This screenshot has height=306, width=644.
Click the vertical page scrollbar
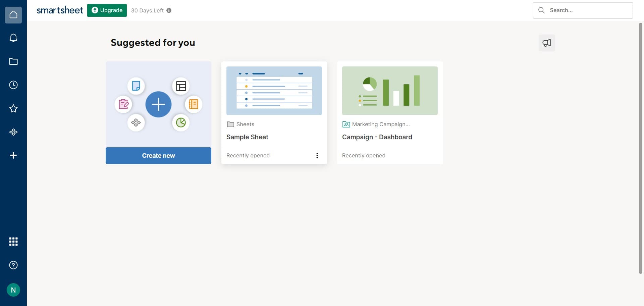[640, 148]
